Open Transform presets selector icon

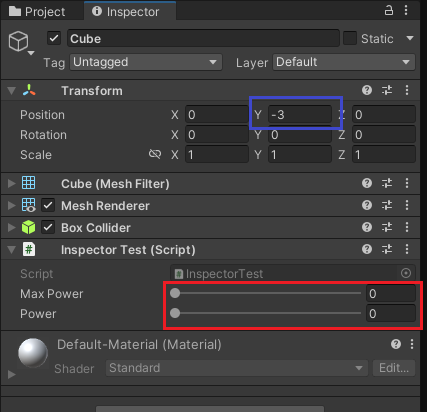387,90
